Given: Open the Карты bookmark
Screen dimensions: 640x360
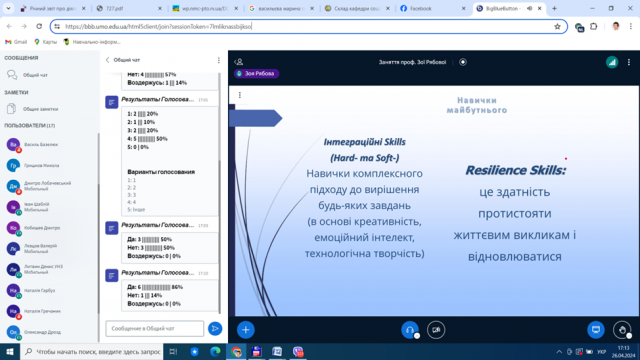Looking at the screenshot, I should [45, 42].
